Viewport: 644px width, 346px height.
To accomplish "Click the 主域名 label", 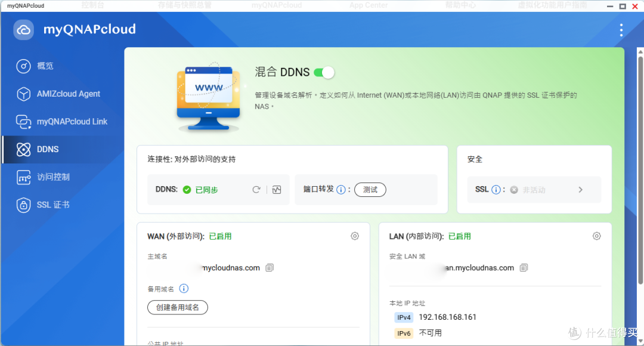I will click(157, 257).
